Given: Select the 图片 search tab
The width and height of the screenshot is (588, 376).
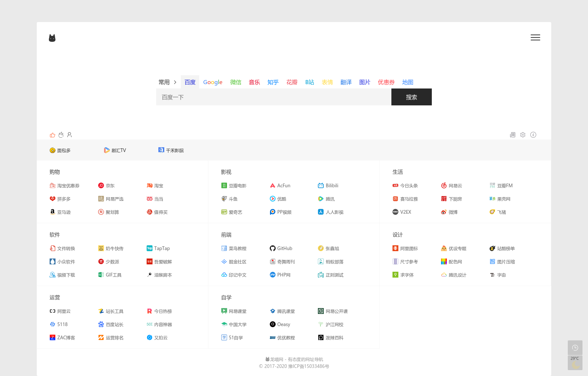Looking at the screenshot, I should click(365, 82).
